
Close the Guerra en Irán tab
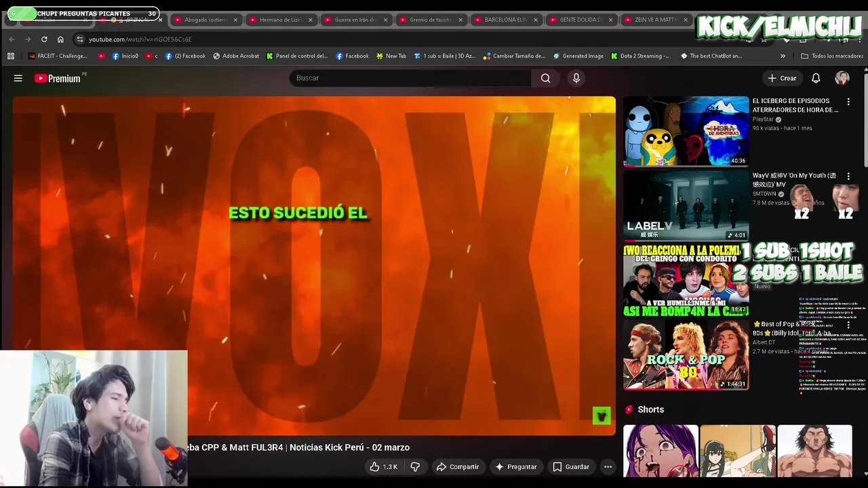coord(386,20)
